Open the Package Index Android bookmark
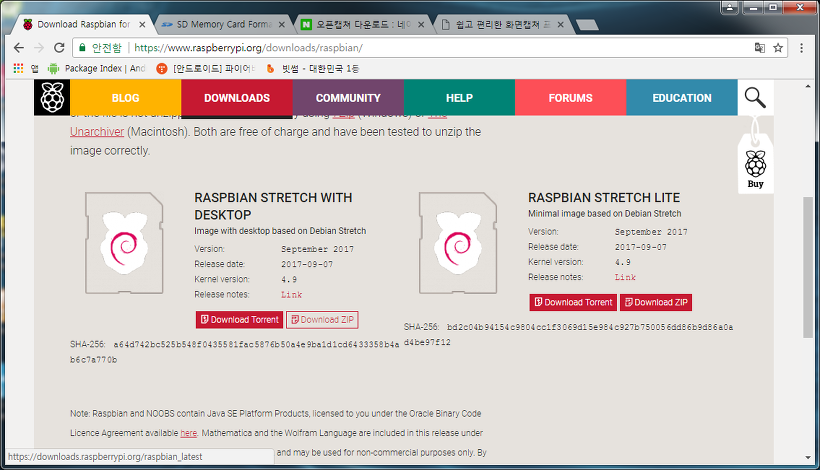 click(x=97, y=68)
